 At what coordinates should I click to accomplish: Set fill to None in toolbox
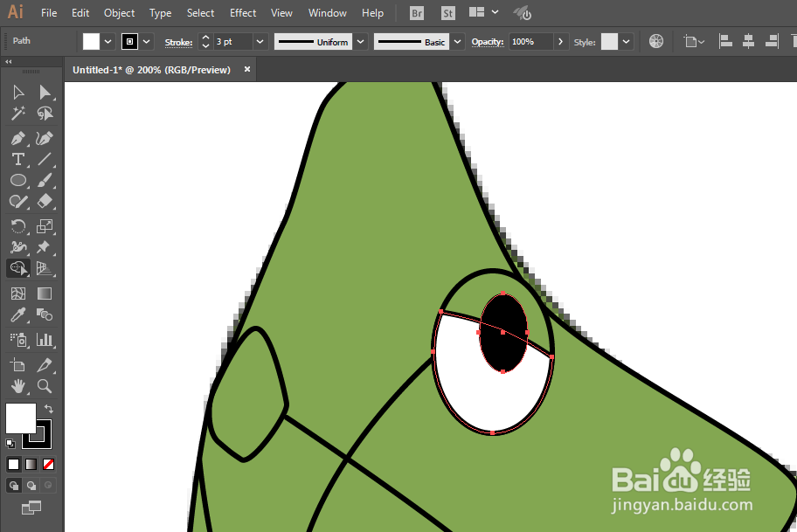click(49, 464)
